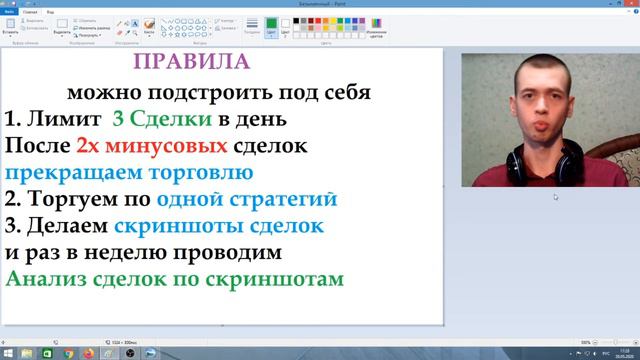
Task: Open the shape Outline (Контур) dropdown
Action: (x=224, y=20)
